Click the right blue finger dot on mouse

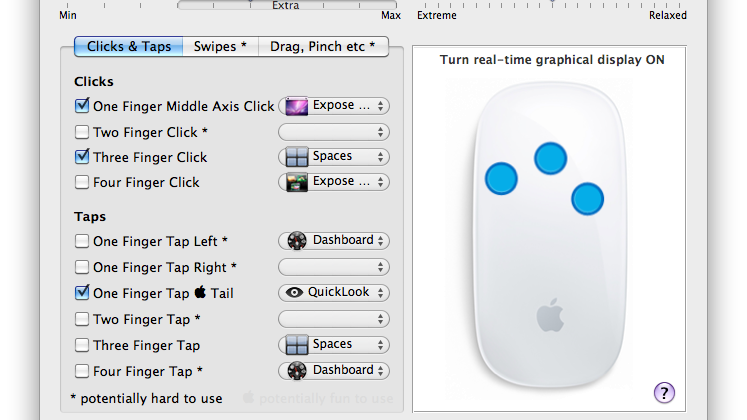[588, 198]
